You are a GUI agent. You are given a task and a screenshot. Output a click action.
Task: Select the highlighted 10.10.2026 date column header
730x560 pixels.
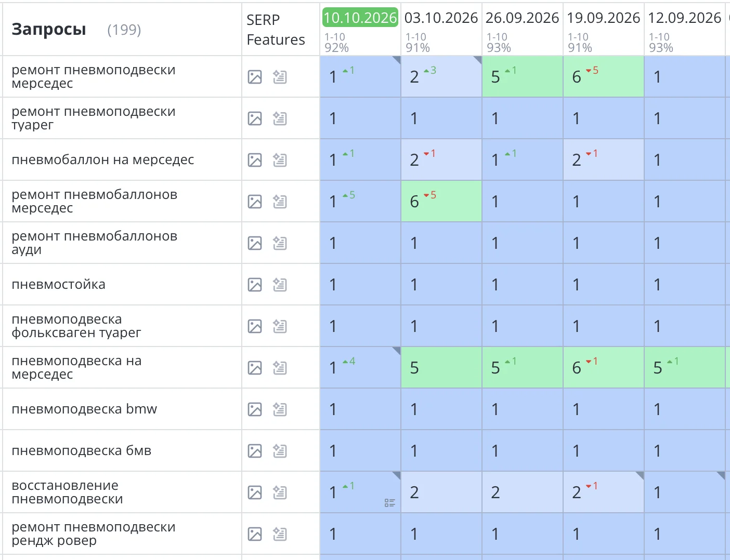coord(360,18)
